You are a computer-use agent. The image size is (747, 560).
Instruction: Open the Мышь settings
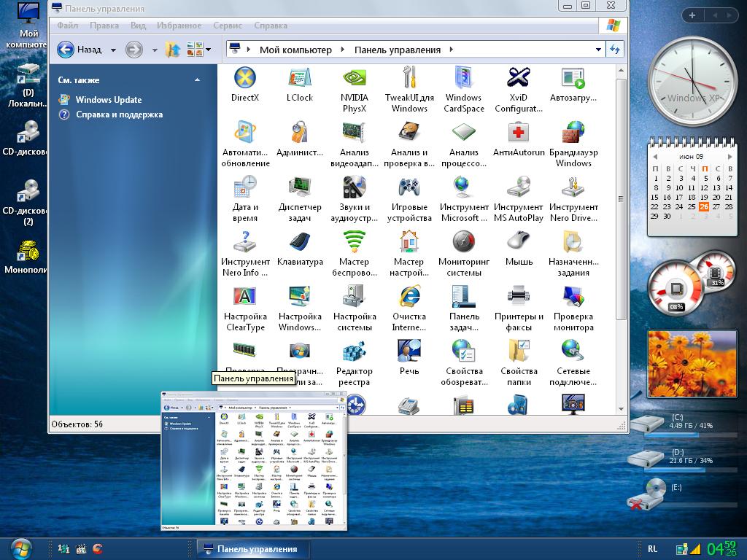tap(519, 249)
